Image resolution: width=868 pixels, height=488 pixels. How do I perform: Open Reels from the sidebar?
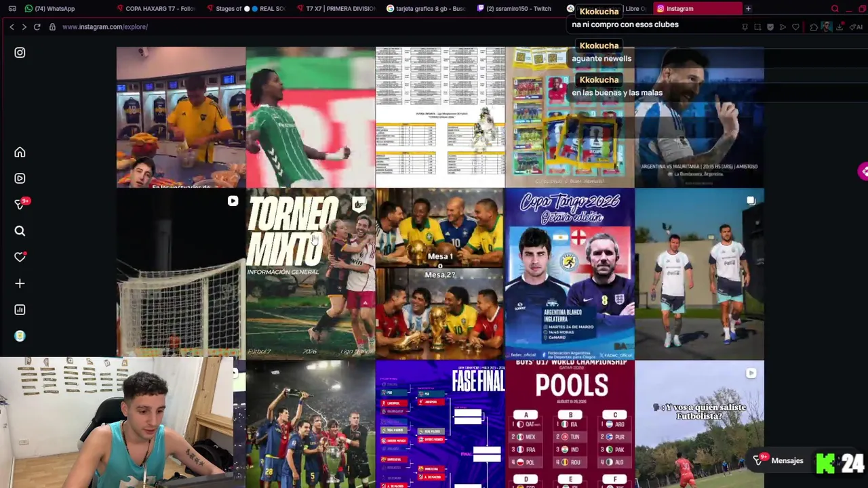point(20,178)
